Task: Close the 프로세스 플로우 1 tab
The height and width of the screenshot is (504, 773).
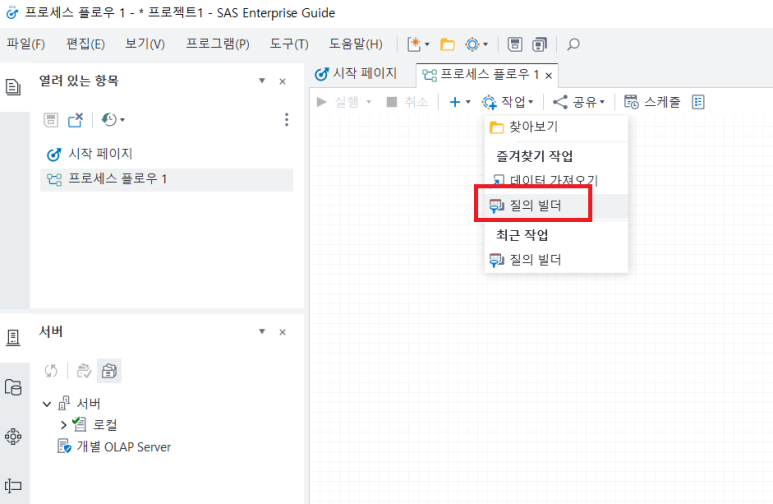Action: (x=548, y=75)
